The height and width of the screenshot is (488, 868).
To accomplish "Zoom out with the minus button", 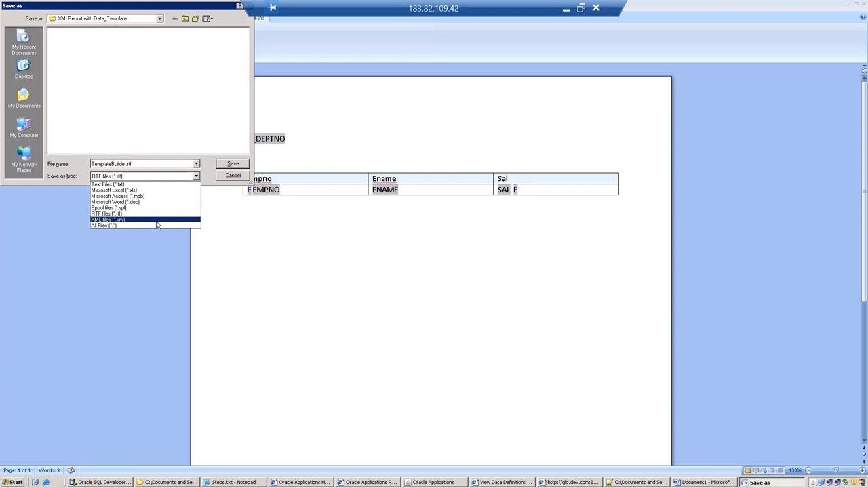I will point(808,470).
